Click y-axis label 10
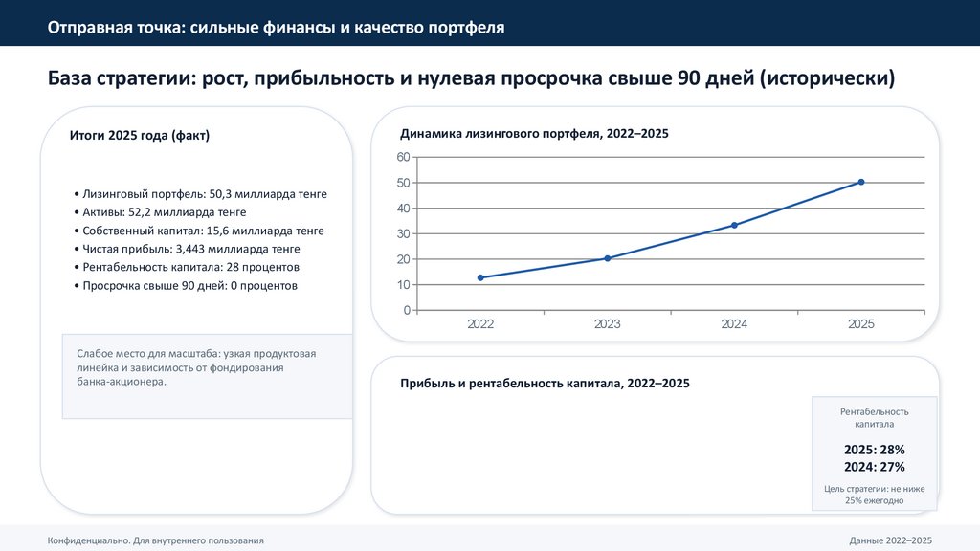980x551 pixels. click(x=403, y=285)
